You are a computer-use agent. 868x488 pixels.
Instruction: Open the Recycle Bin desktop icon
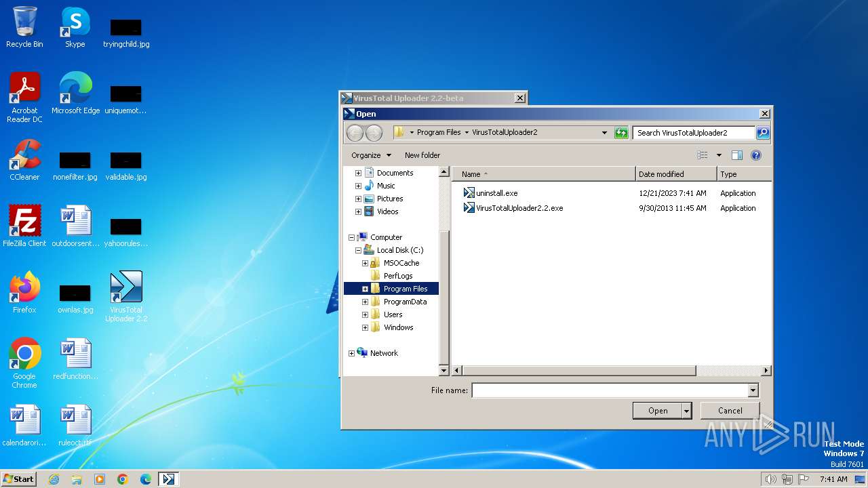[x=24, y=27]
